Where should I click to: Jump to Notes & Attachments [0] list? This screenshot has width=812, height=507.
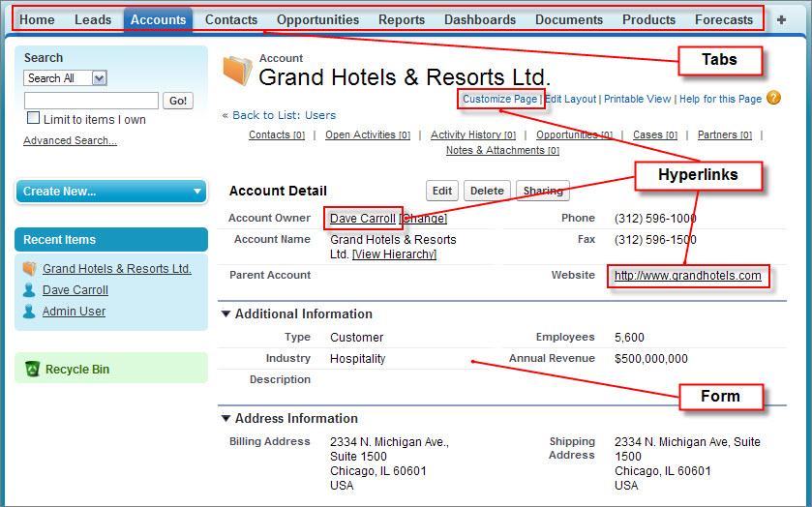pos(502,150)
